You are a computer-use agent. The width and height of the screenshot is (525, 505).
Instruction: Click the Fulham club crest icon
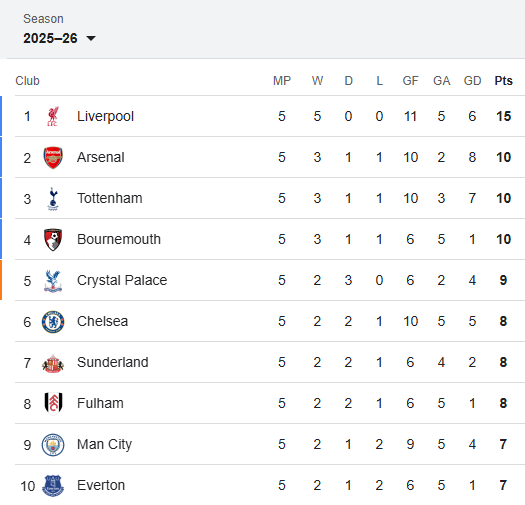click(53, 403)
